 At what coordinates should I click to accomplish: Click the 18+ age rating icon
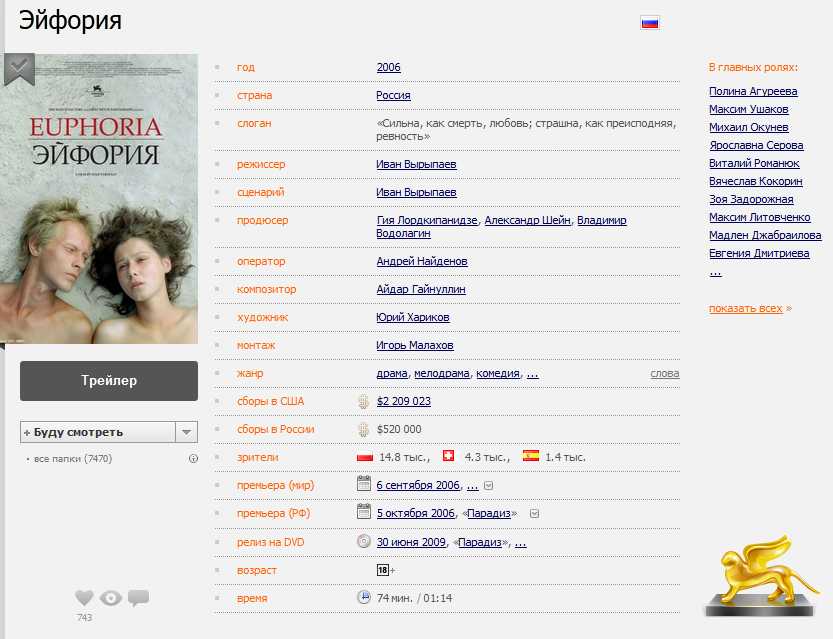click(386, 570)
